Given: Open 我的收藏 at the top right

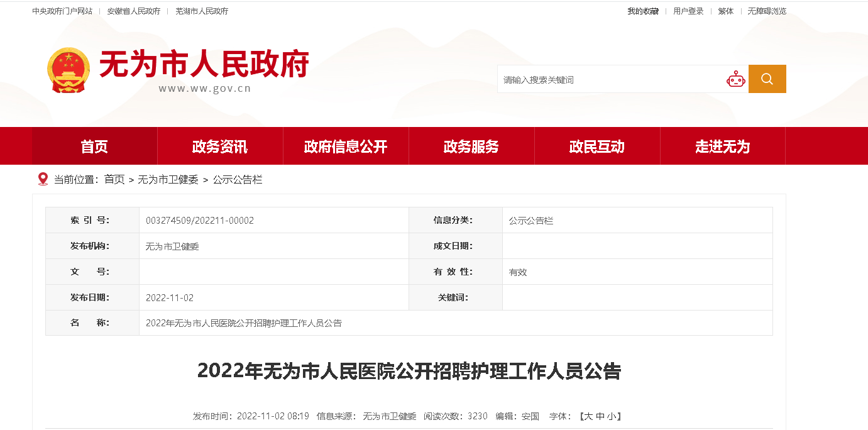Looking at the screenshot, I should point(643,11).
